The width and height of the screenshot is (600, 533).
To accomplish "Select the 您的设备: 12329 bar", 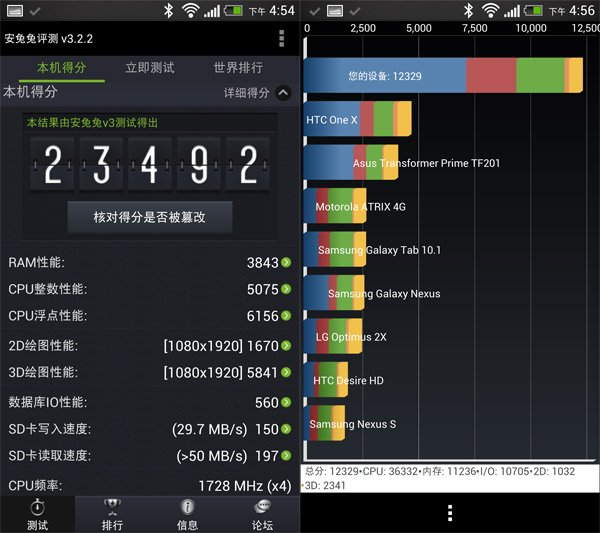I will coord(443,75).
